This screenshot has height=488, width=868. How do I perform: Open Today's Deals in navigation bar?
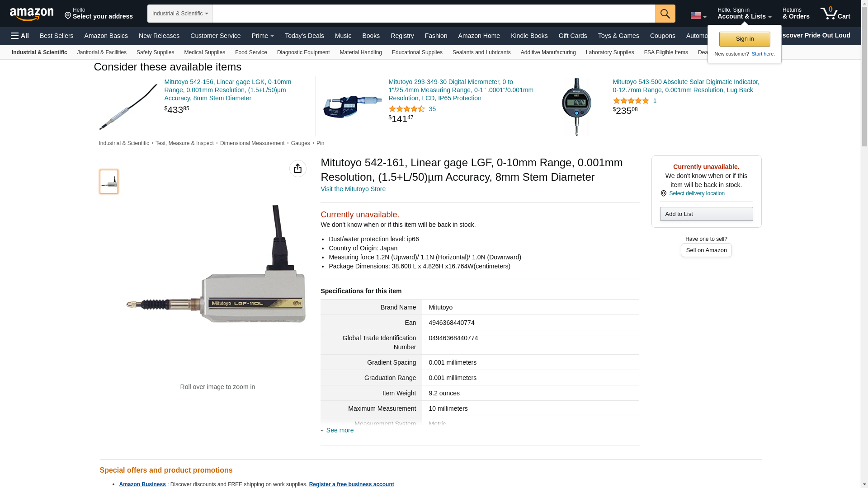click(x=304, y=36)
